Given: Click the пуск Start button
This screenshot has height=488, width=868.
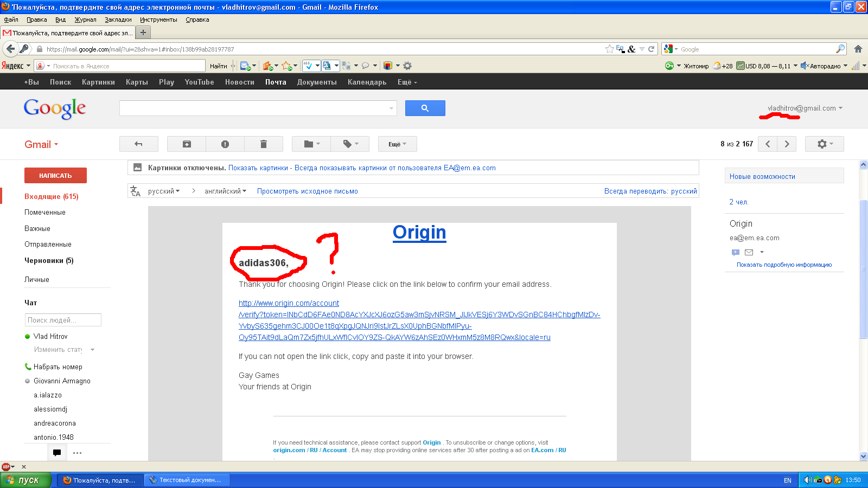Looking at the screenshot, I should [26, 480].
